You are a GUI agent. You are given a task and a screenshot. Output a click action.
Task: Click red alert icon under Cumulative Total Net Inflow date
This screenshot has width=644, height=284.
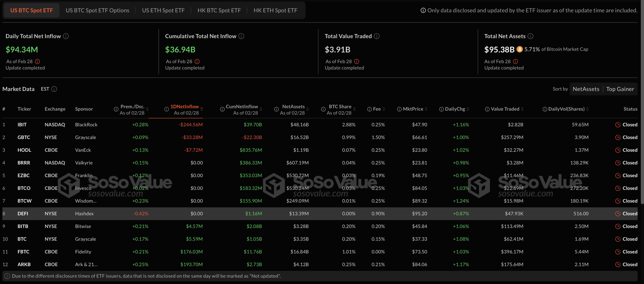point(197,61)
